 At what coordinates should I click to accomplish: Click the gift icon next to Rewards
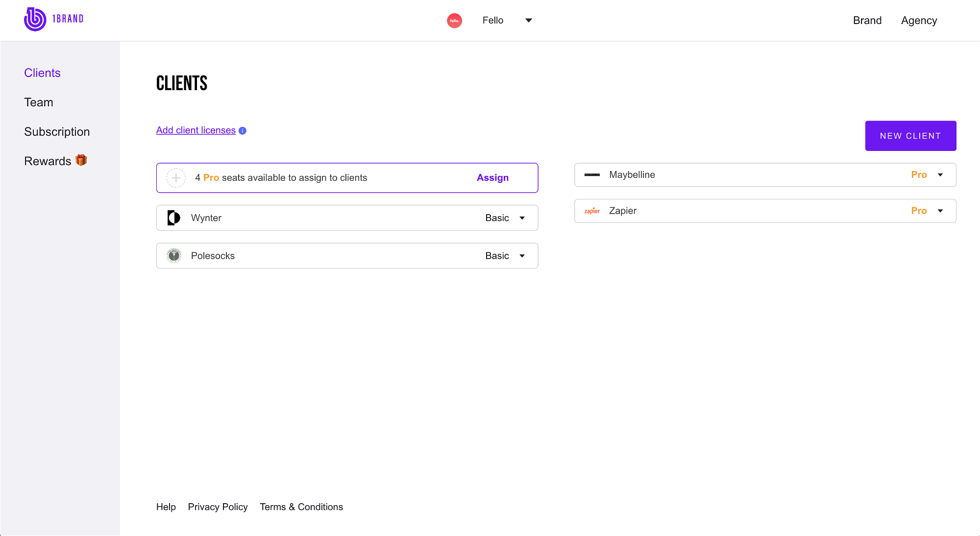tap(81, 160)
